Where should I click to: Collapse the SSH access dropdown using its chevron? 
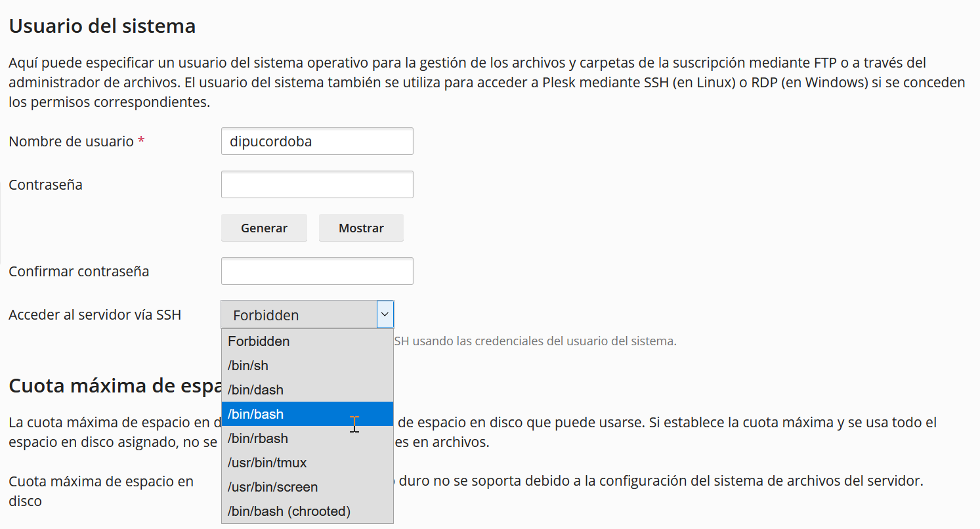(x=385, y=314)
